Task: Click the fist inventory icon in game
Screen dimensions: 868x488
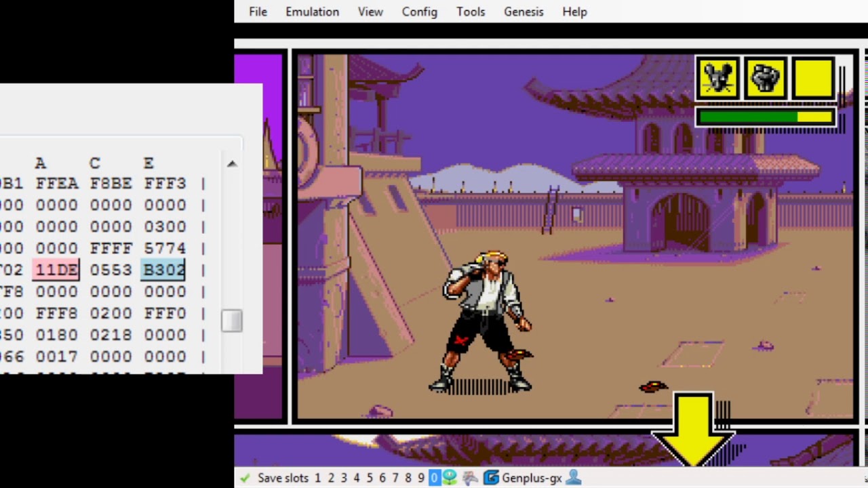Action: 766,79
